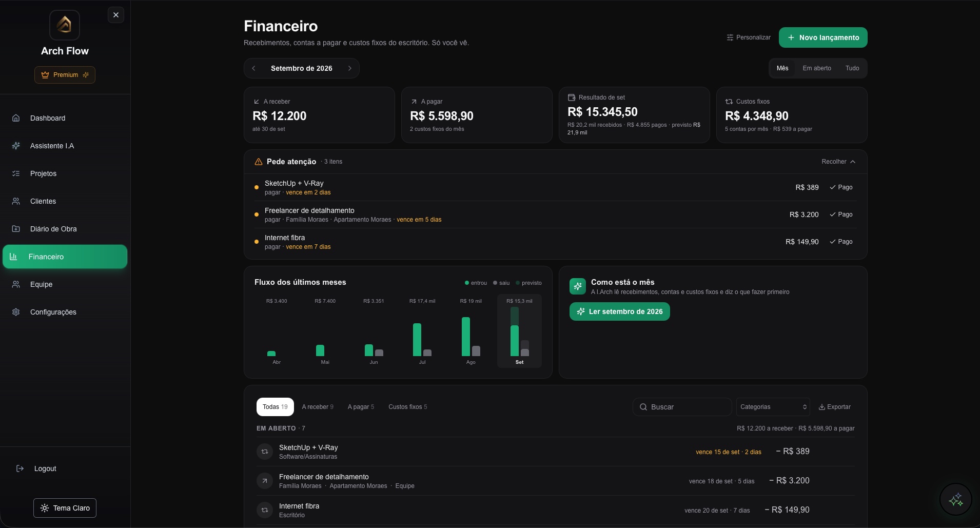Click the arrow icon on Freelancer de detalhamento row

pyautogui.click(x=265, y=481)
